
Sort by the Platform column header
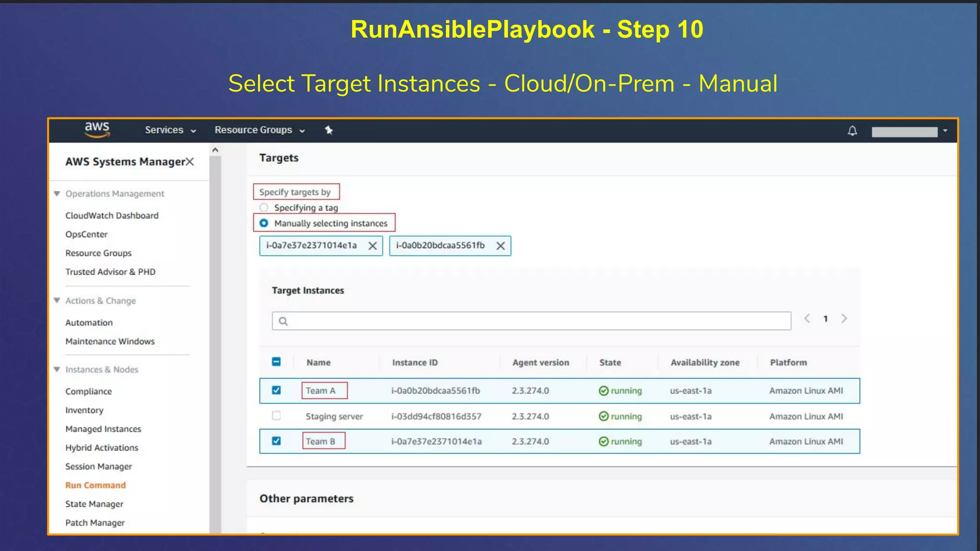[788, 363]
